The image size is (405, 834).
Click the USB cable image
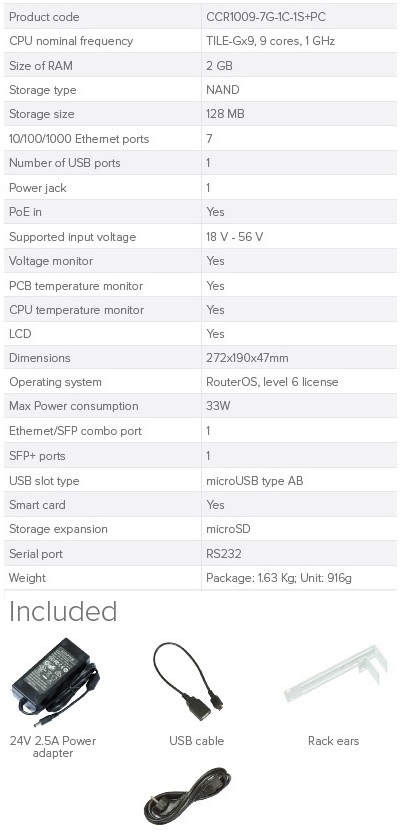click(x=188, y=683)
